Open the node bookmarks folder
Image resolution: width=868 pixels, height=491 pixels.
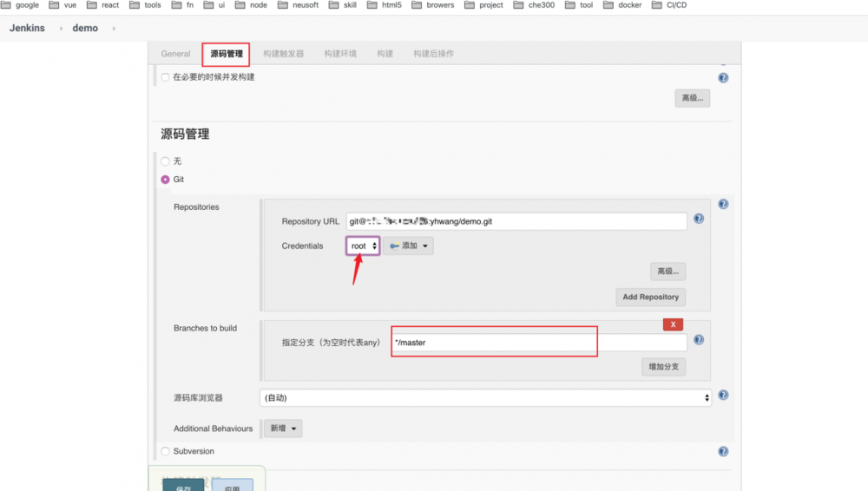[252, 5]
